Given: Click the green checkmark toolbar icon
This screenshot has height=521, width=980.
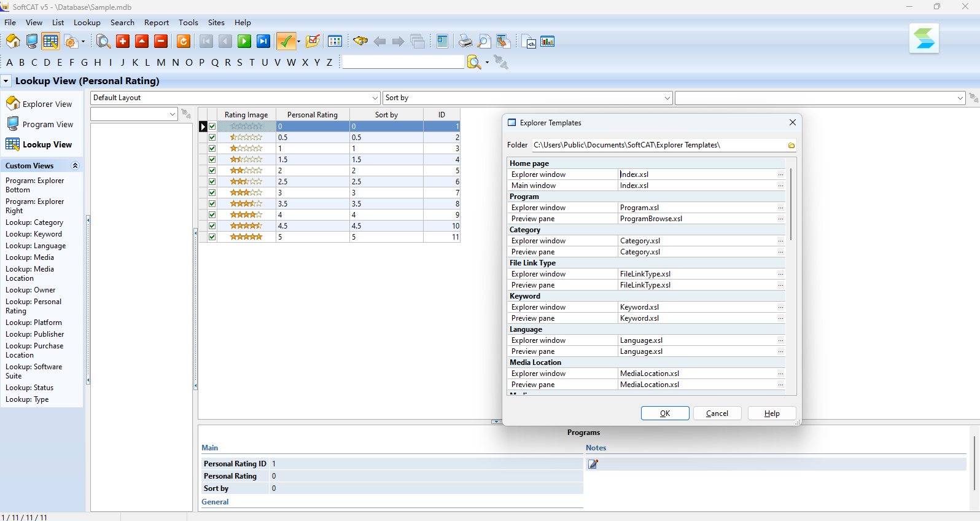Looking at the screenshot, I should [286, 41].
